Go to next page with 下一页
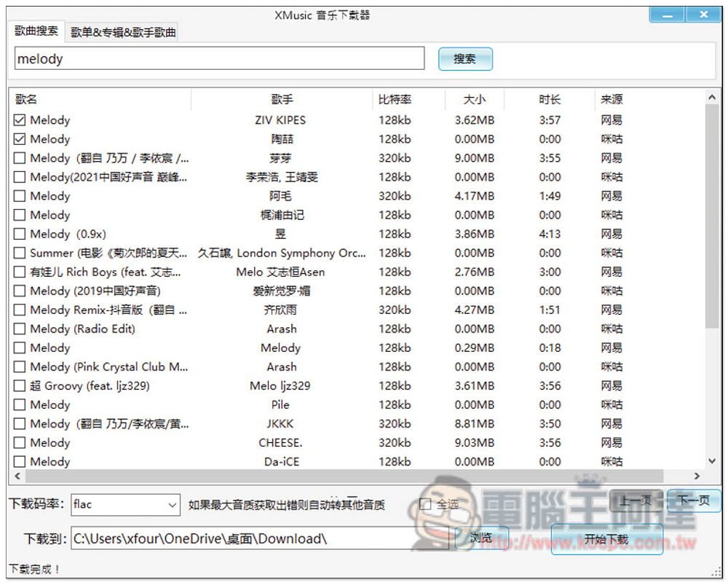The width and height of the screenshot is (728, 585). click(x=693, y=500)
